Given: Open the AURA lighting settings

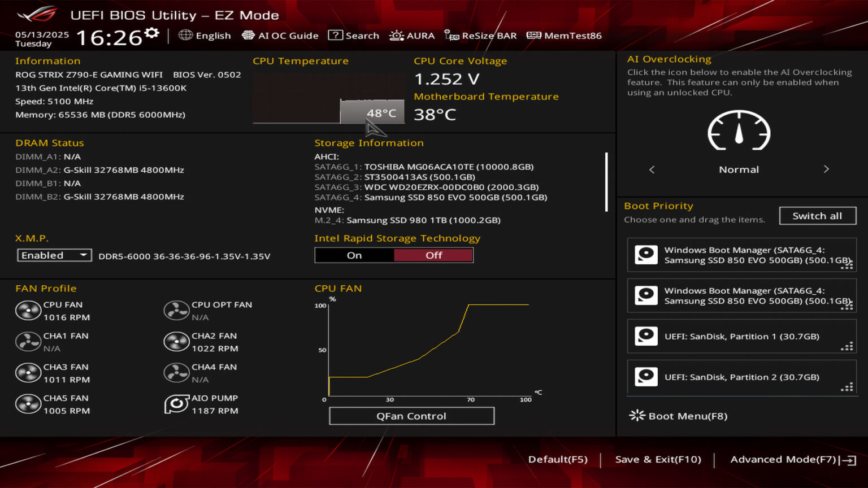Looking at the screenshot, I should coord(412,35).
